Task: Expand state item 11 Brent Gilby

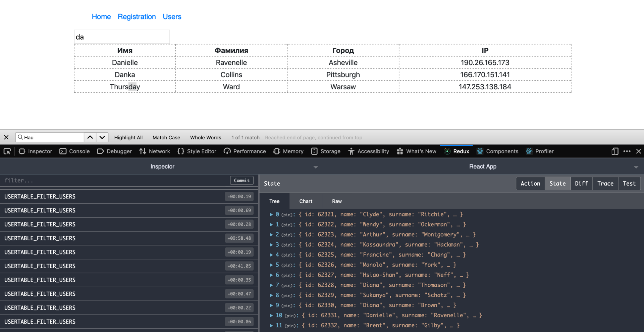Action: [271, 325]
